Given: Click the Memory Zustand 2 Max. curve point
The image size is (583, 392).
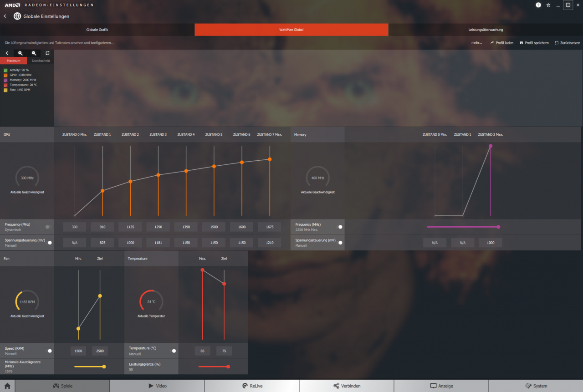Looking at the screenshot, I should (x=491, y=146).
